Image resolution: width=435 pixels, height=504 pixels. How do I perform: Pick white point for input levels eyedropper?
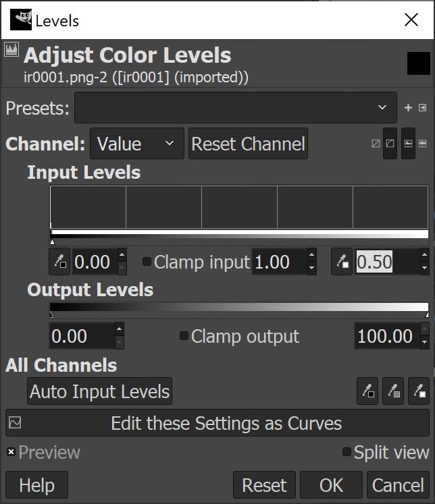pos(342,262)
